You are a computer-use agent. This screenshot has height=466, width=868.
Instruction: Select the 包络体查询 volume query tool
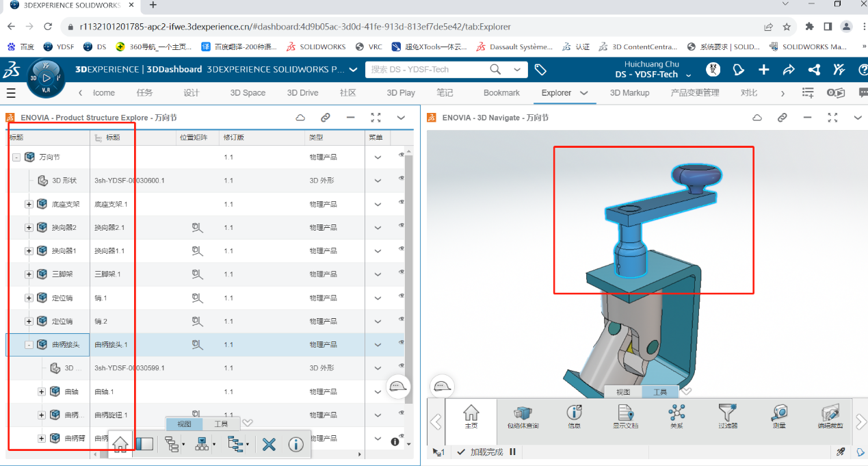point(523,416)
